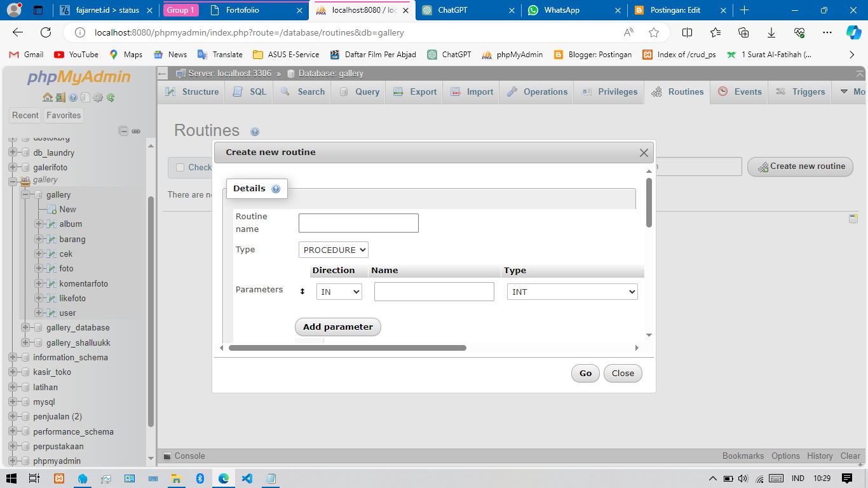868x488 pixels.
Task: Open the Operations tab
Action: pos(537,92)
